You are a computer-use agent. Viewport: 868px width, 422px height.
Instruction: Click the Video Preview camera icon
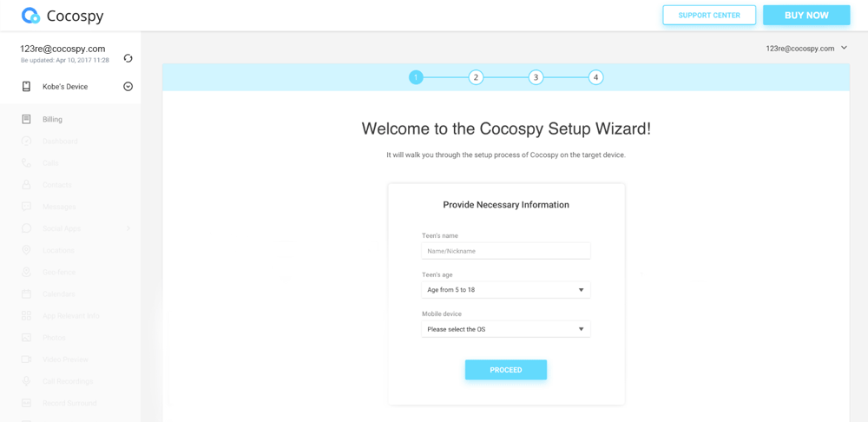26,359
